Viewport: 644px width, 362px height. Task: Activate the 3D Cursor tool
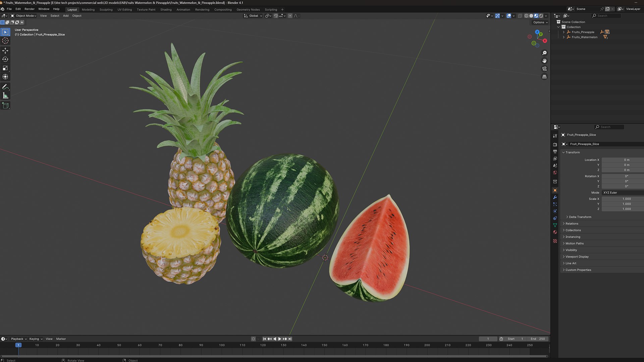click(x=5, y=41)
